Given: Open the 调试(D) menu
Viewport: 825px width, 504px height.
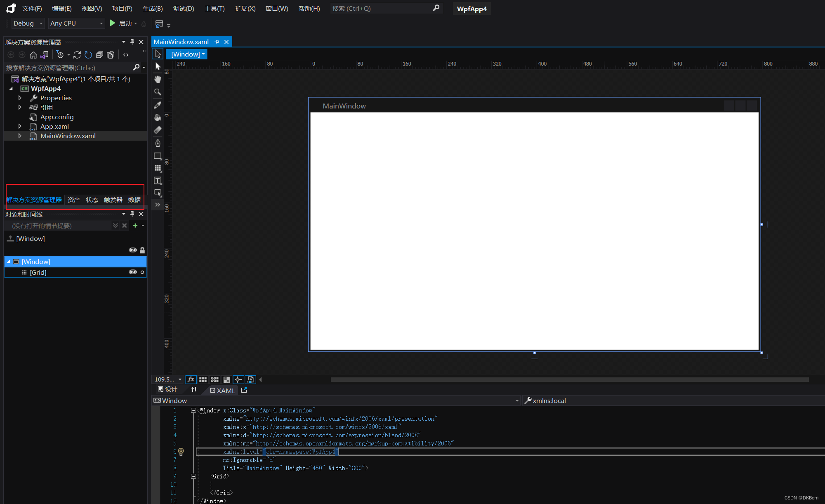Looking at the screenshot, I should point(184,9).
